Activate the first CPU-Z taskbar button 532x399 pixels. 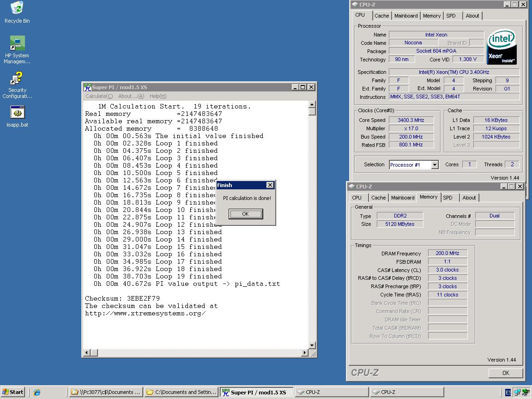pos(332,392)
